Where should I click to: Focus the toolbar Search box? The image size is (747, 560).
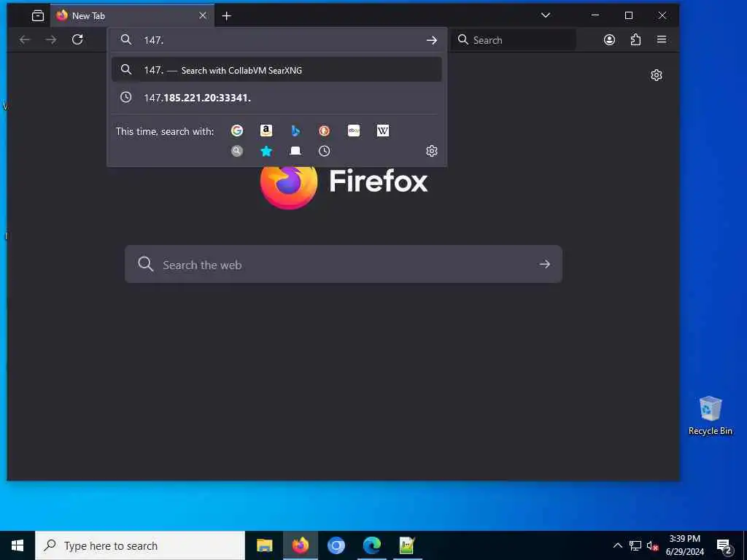(x=514, y=40)
